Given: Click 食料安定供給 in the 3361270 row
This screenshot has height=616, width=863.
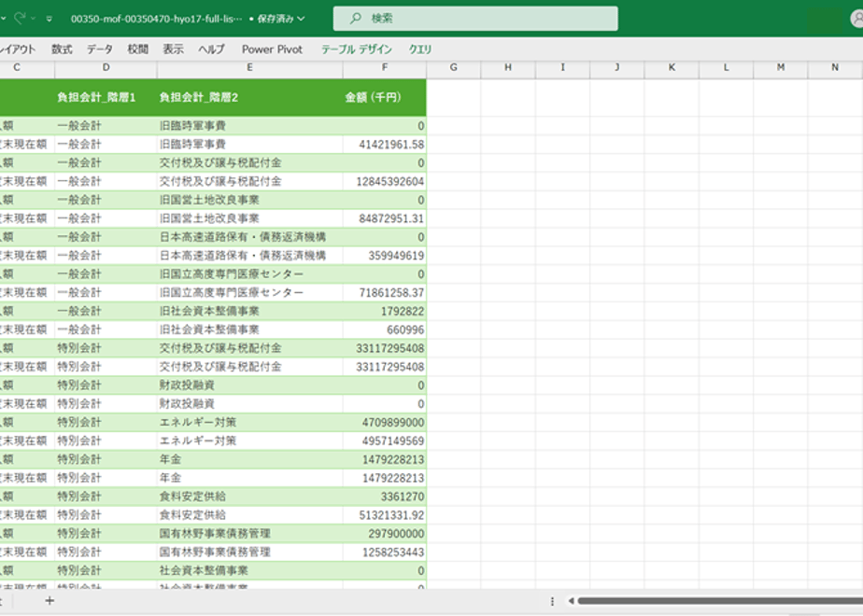Looking at the screenshot, I should pyautogui.click(x=192, y=497).
